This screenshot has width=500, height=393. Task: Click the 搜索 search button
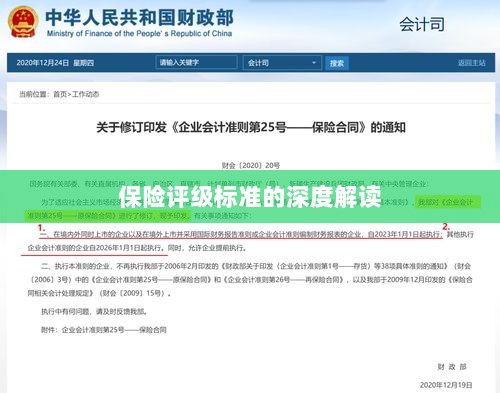point(337,63)
